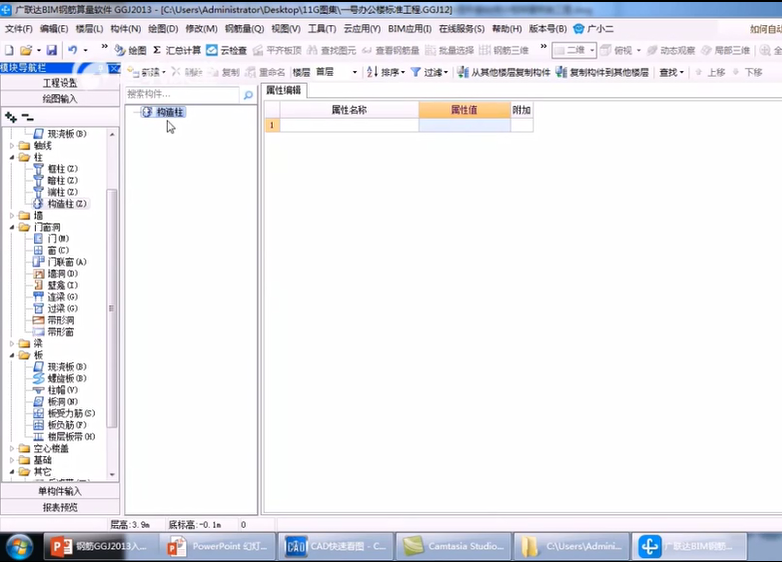782x562 pixels.
Task: Click 从其他楼层复制构件 copy icon
Action: 502,72
